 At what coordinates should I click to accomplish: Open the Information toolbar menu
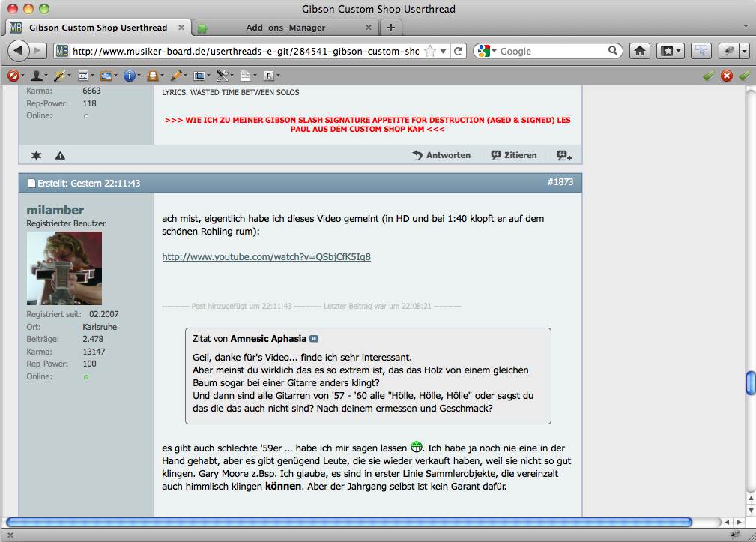(131, 76)
